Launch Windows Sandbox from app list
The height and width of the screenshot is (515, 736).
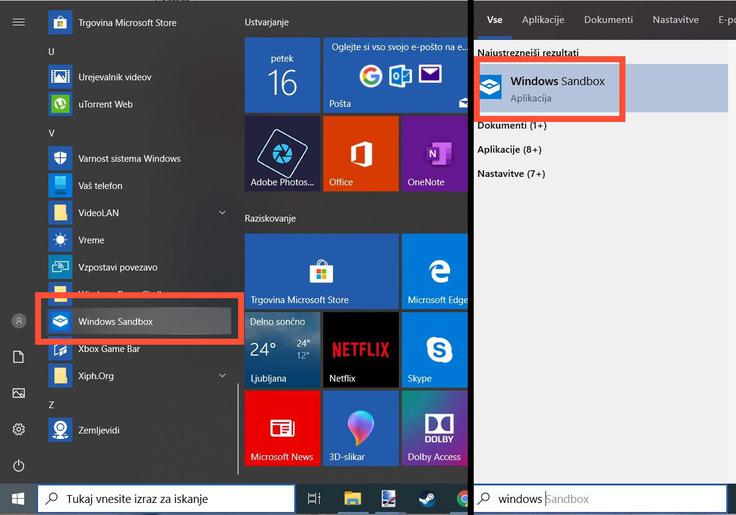click(139, 322)
